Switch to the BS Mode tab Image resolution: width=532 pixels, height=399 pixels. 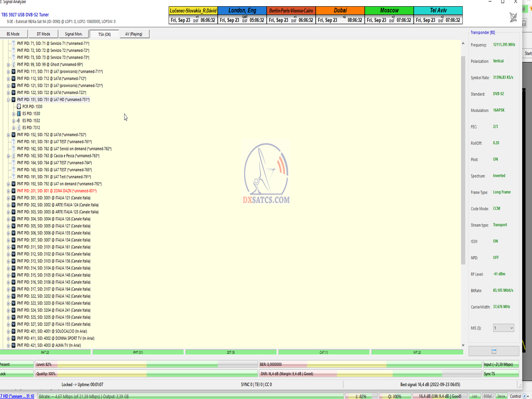[13, 34]
